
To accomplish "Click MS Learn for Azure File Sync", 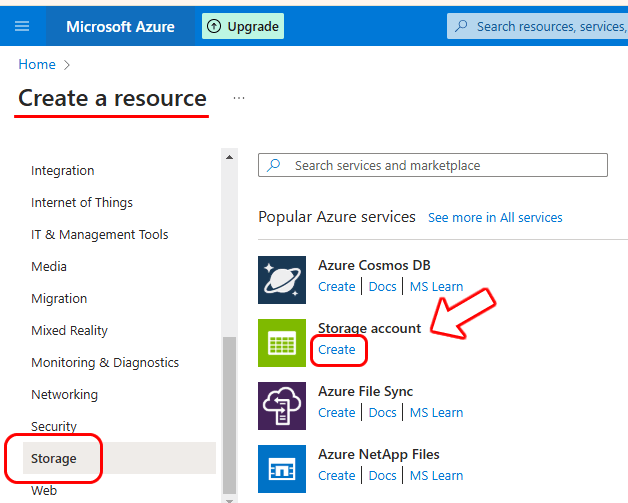I will [x=436, y=412].
